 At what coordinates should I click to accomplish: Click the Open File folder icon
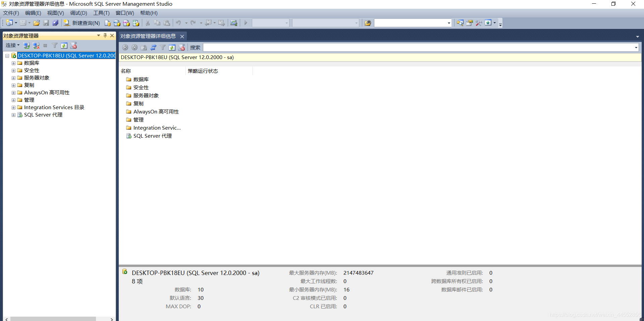point(37,23)
